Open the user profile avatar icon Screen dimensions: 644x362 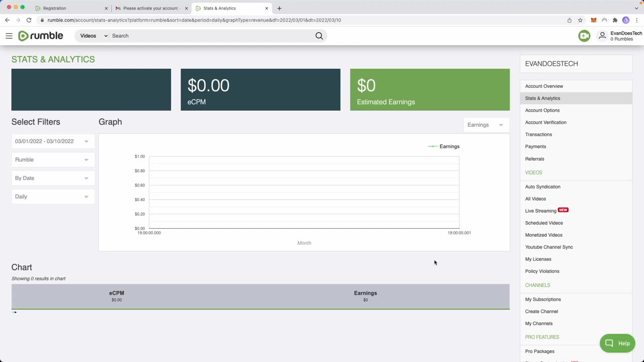(602, 36)
